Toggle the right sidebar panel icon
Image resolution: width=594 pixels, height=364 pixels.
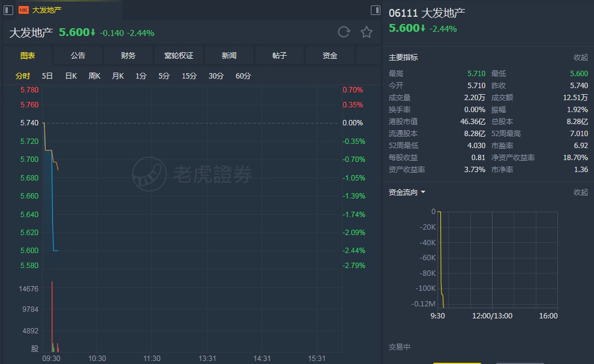pos(376,10)
